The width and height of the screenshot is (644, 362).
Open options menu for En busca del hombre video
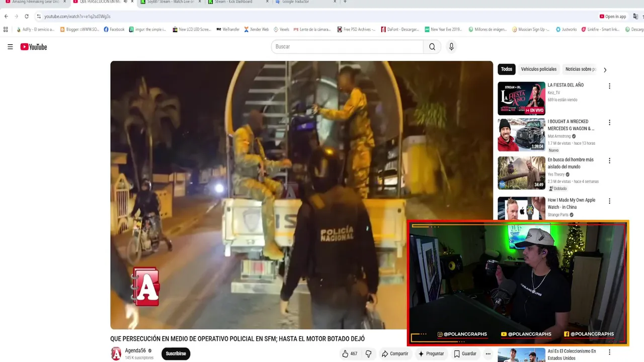(x=609, y=160)
